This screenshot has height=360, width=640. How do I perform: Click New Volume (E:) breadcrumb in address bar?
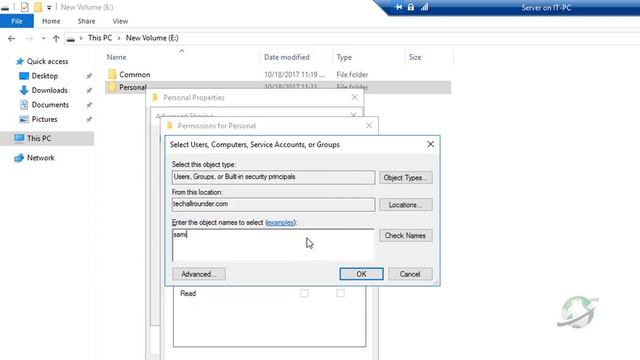152,38
